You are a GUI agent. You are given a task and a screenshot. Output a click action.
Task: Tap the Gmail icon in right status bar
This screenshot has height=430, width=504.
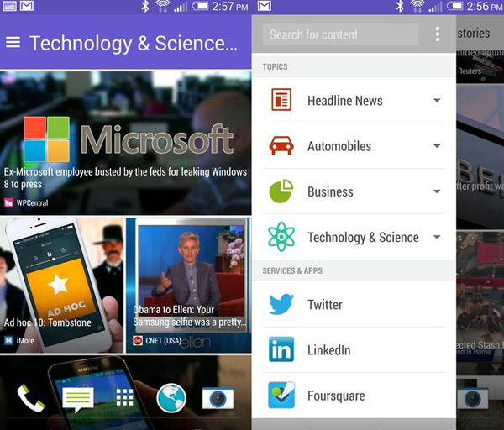265,6
